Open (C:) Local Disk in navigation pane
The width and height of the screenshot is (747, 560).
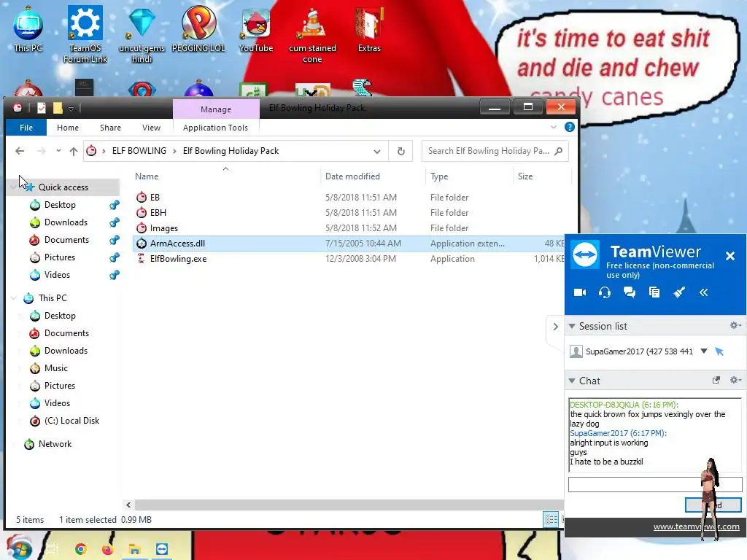coord(71,421)
